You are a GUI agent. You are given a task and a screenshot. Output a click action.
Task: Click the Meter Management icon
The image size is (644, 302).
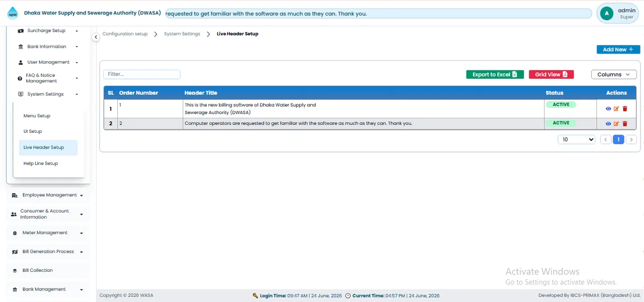click(x=15, y=233)
